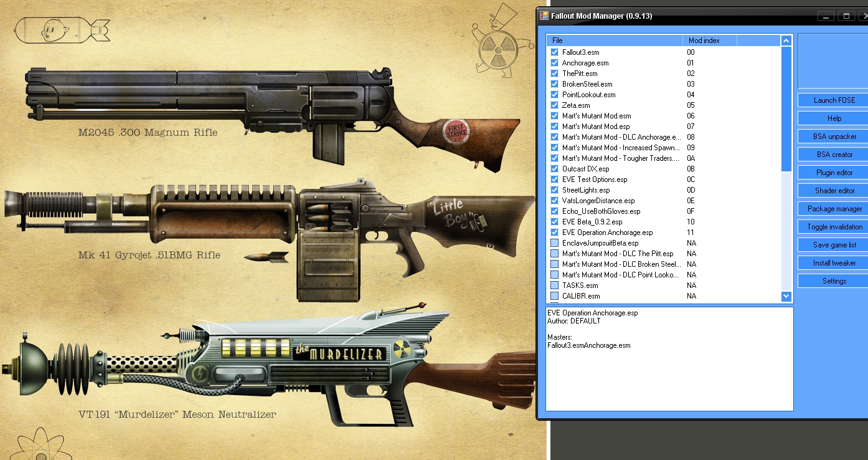Check the EnclaveJumpsuitBeta.esp box
Screen dimensions: 868x460
pyautogui.click(x=554, y=243)
